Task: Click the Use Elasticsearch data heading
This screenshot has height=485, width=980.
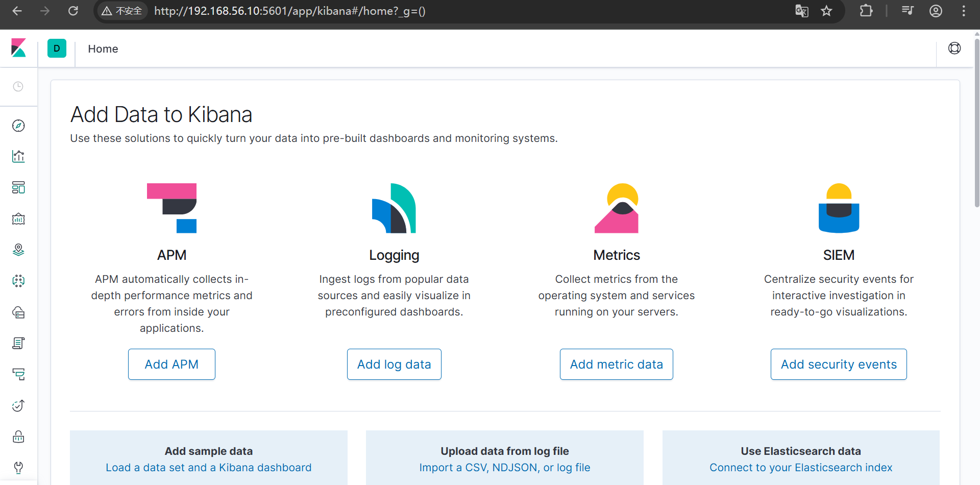Action: [801, 451]
